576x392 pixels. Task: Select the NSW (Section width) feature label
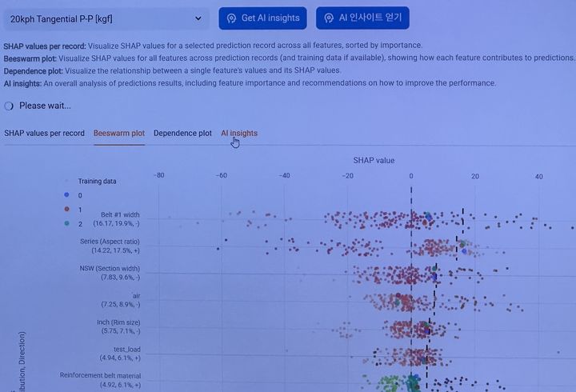tap(110, 268)
